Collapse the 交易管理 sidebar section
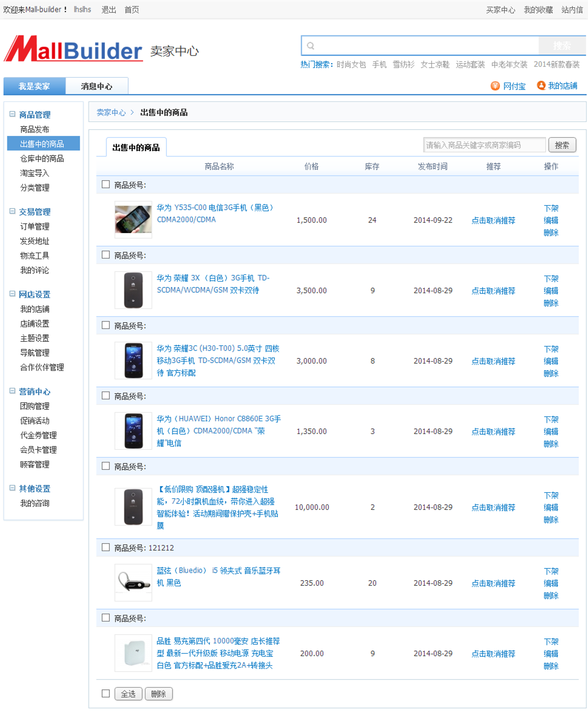 [x=12, y=212]
